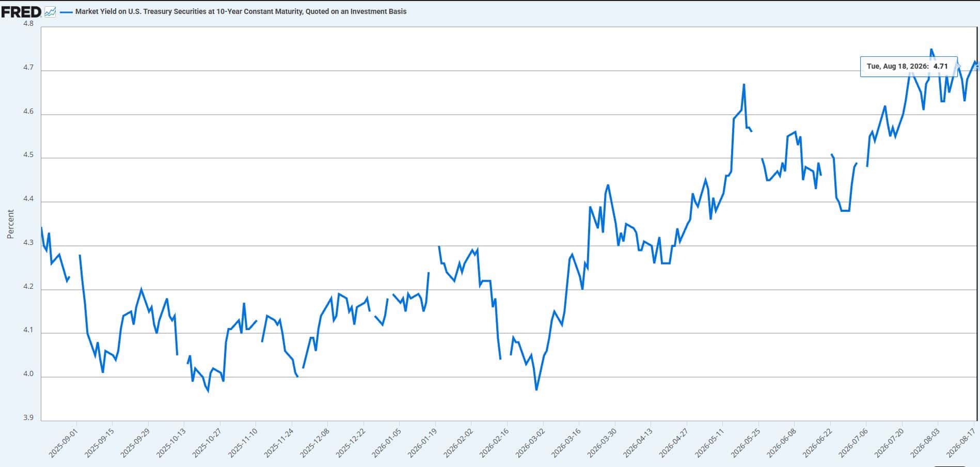Image resolution: width=980 pixels, height=467 pixels.
Task: Click the highlighted data point at chart's right edge
Action: [x=977, y=66]
